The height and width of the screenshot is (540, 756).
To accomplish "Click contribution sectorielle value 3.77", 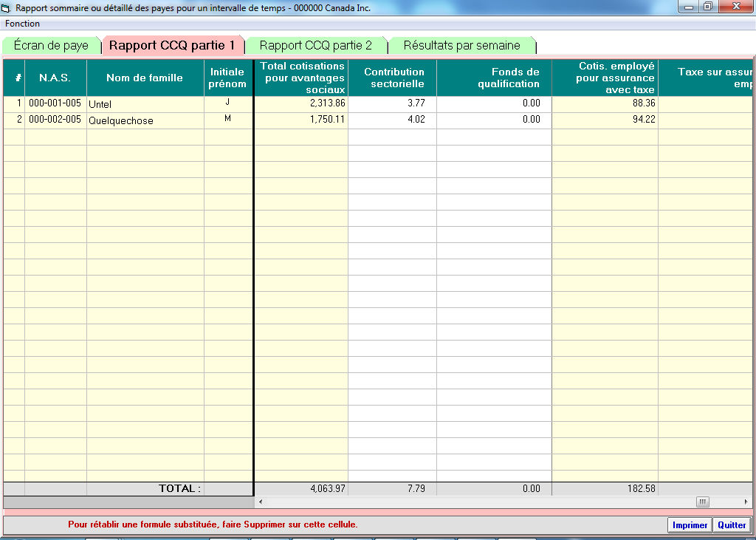I will click(392, 104).
